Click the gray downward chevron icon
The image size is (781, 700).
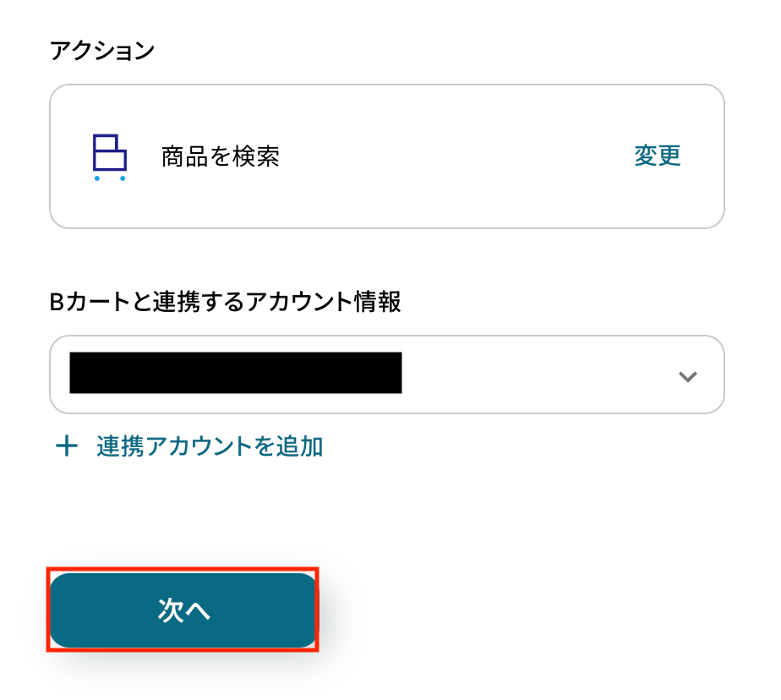point(687,377)
